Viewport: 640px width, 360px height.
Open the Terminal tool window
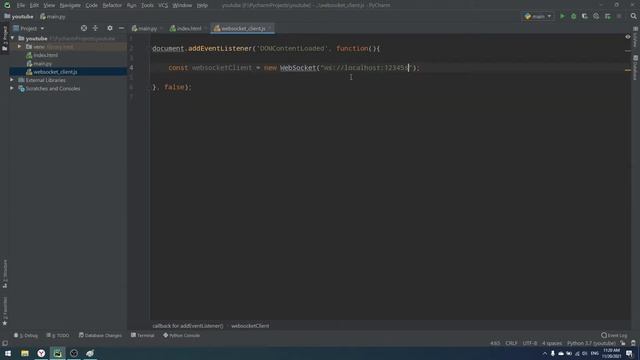pyautogui.click(x=143, y=336)
